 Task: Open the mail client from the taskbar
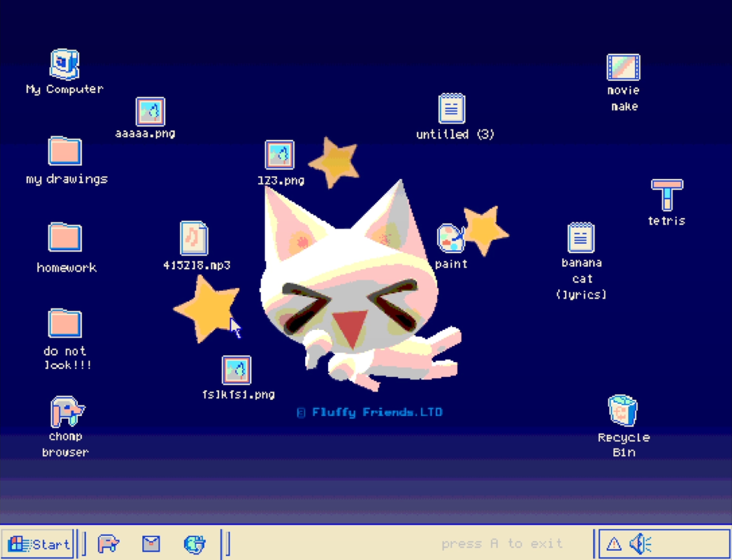(x=150, y=544)
